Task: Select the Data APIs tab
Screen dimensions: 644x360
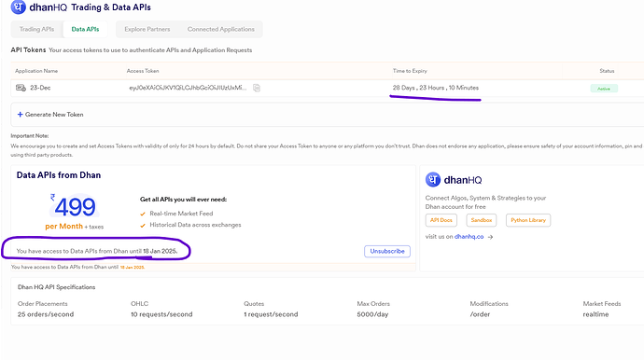Action: (x=85, y=29)
